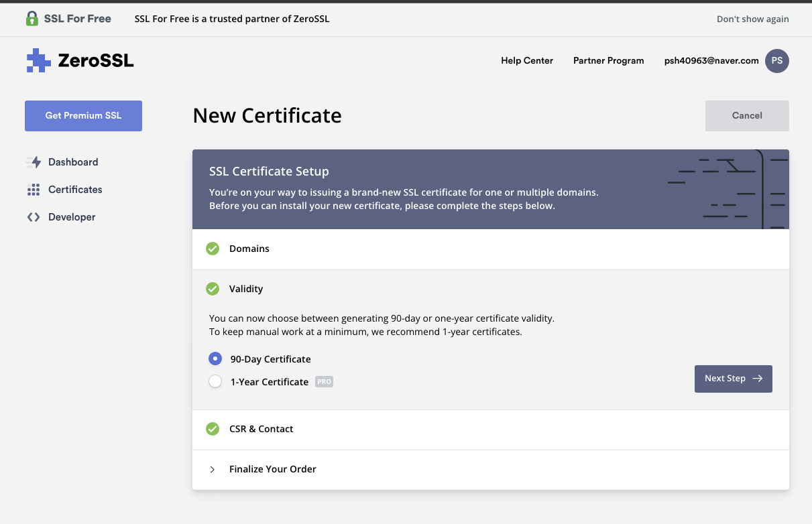The width and height of the screenshot is (812, 524).
Task: Click the New Certificate heading
Action: [267, 116]
